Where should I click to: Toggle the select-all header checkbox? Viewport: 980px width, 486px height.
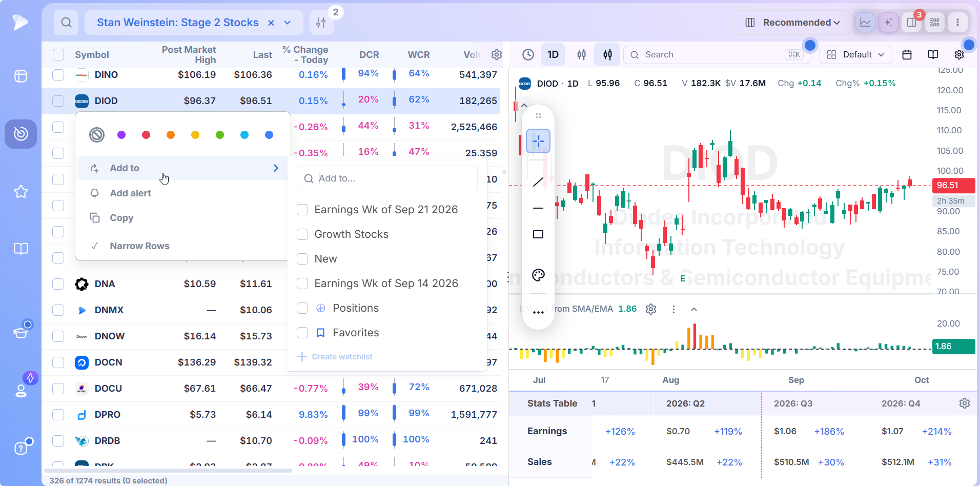point(58,54)
